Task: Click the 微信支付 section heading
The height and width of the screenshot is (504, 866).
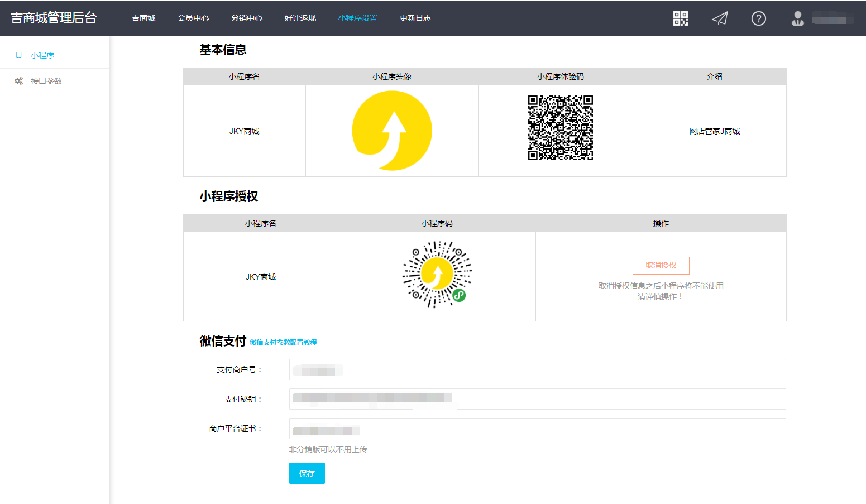Action: click(223, 341)
